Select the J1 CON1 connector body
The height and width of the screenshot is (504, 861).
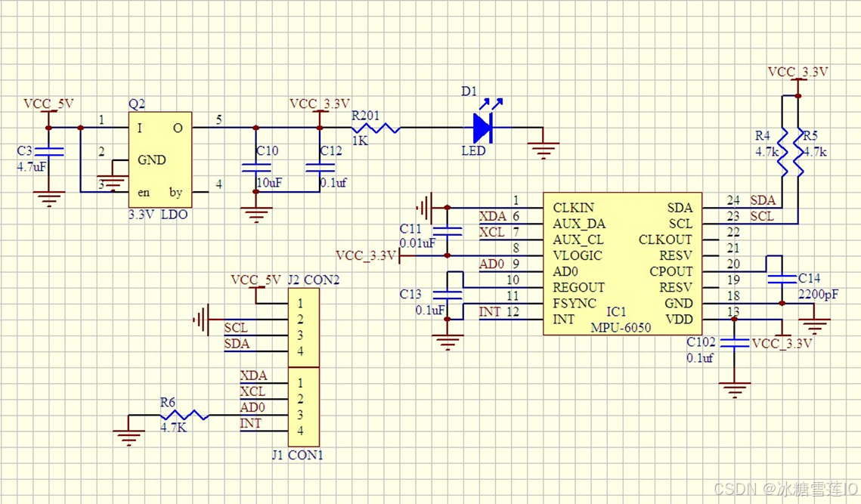[x=304, y=407]
